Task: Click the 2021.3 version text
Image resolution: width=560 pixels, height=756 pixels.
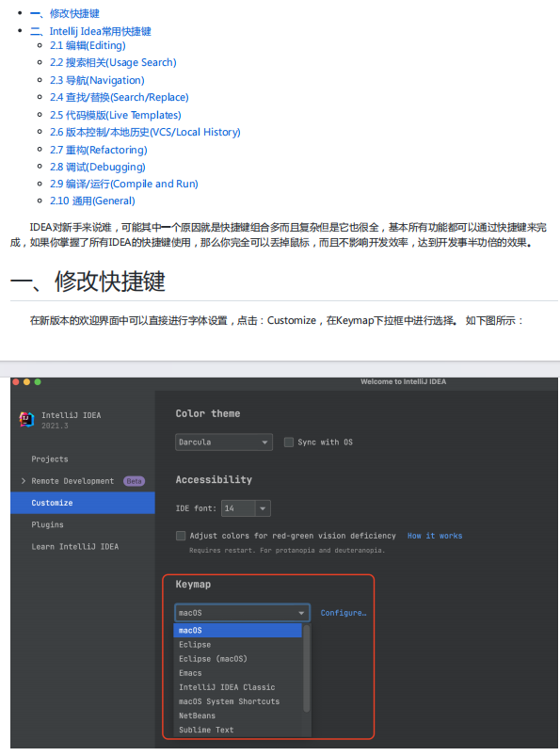Action: [55, 426]
